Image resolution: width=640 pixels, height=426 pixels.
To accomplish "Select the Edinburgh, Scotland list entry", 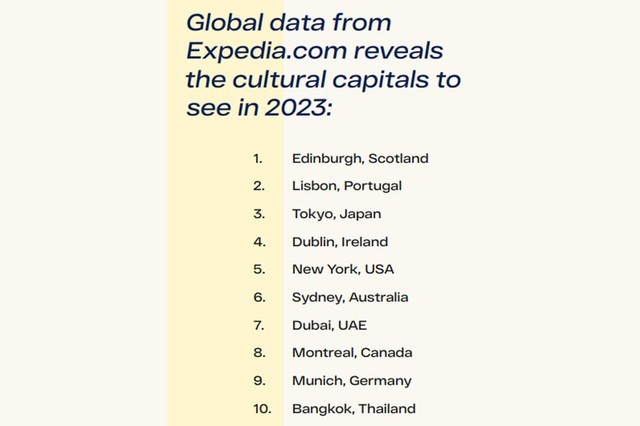I will point(360,158).
